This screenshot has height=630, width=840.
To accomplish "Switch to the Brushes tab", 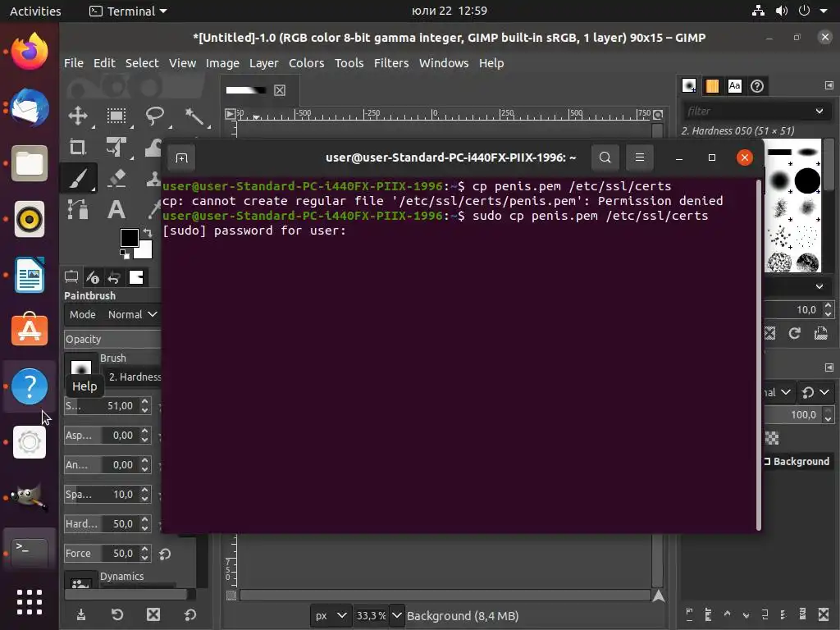I will point(689,85).
